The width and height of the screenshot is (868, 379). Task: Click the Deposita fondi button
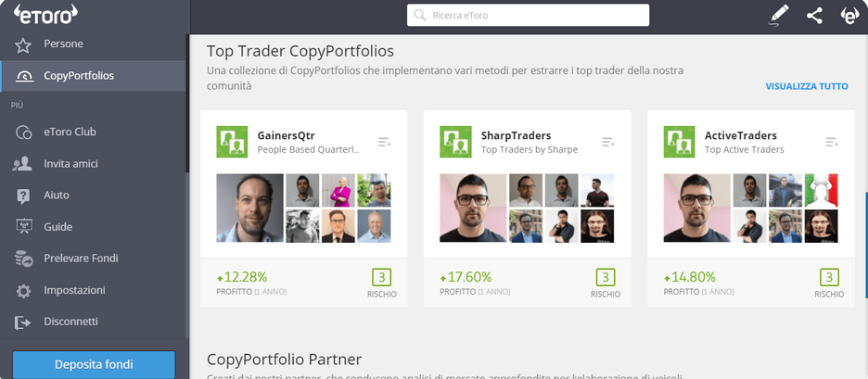[94, 365]
